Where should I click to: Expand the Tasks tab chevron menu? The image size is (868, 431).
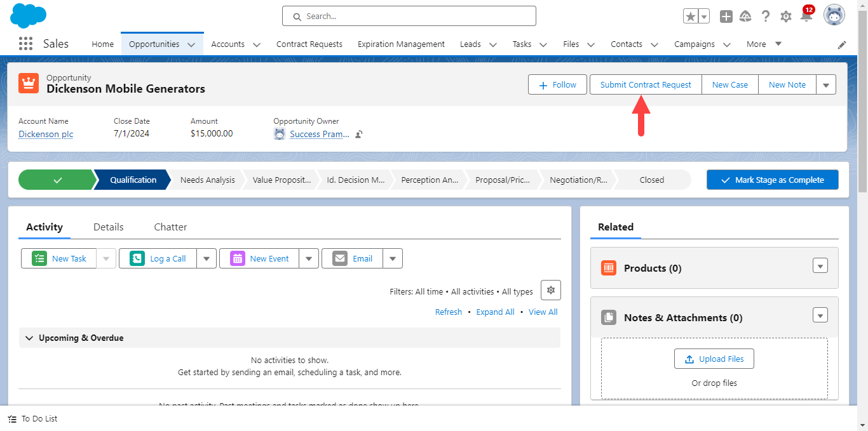tap(543, 44)
